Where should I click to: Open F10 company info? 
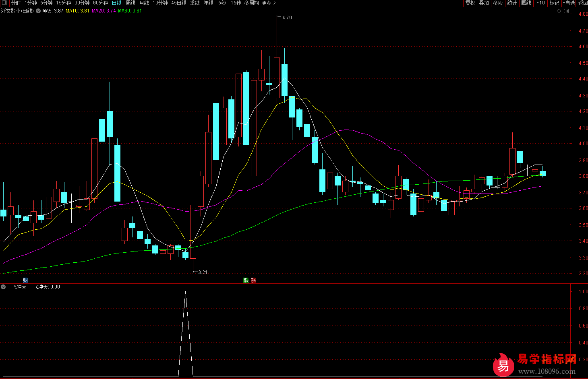(x=540, y=3)
